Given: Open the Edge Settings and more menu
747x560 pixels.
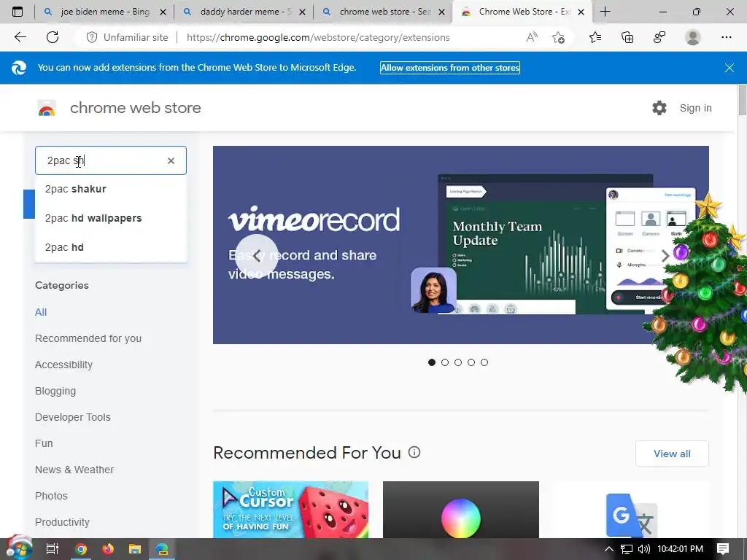Looking at the screenshot, I should click(x=726, y=37).
